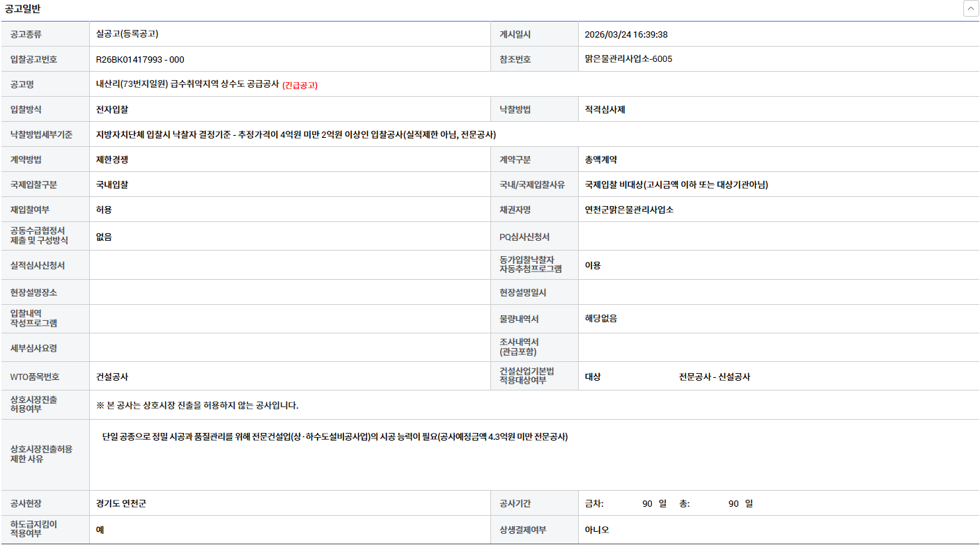
Task: Click the red 긴급공고 label
Action: (300, 85)
